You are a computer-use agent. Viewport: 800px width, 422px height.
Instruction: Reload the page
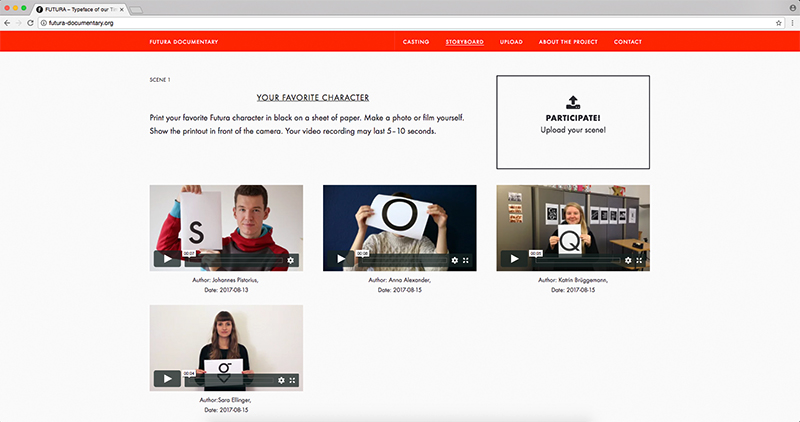31,23
